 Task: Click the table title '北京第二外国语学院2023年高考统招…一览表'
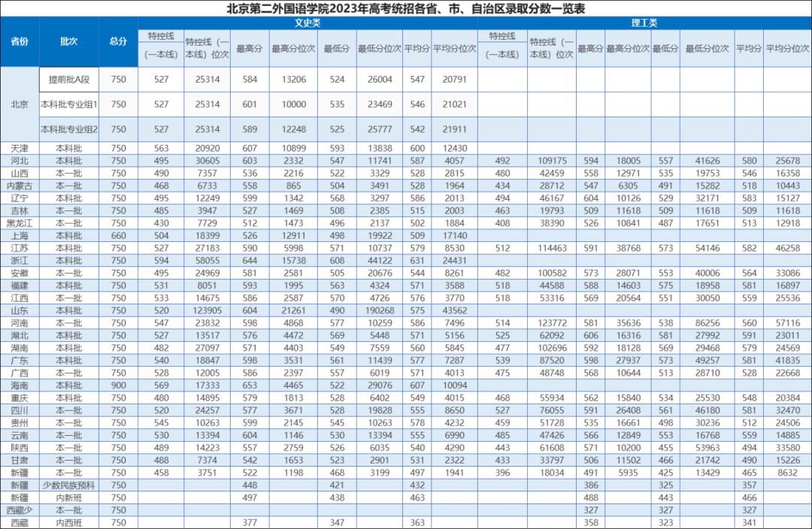pos(405,8)
